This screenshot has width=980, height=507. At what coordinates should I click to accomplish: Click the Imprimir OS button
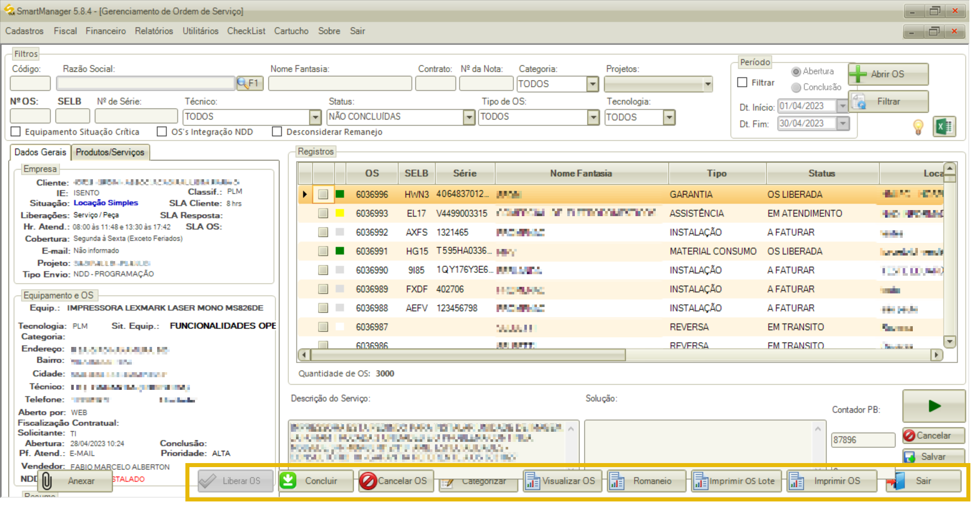(x=831, y=481)
